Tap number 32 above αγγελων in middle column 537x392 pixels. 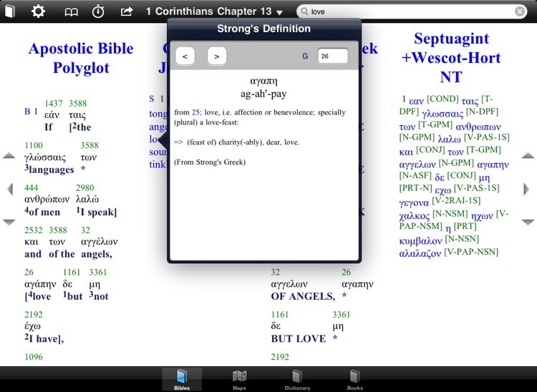(276, 273)
